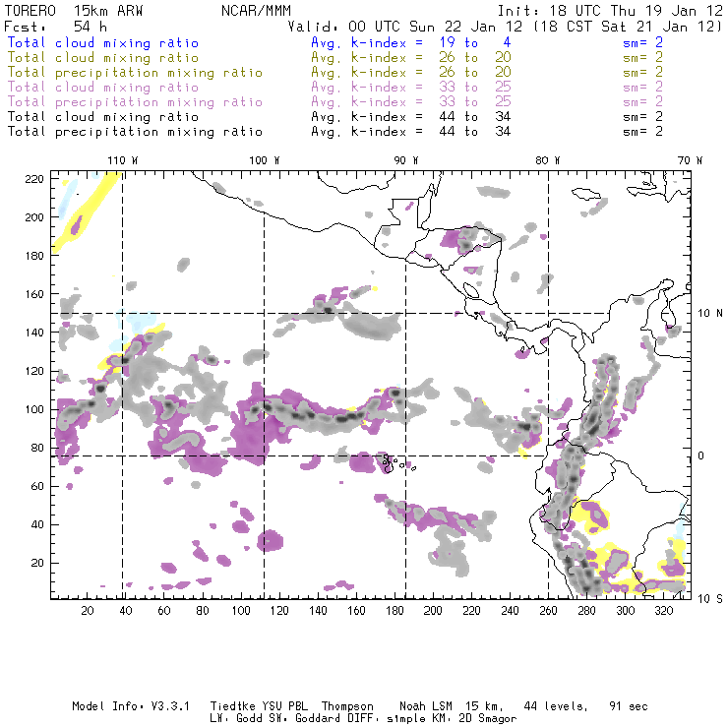Click the vertical axis '100' tick label
Viewport: 728px width, 728px height.
(x=34, y=409)
